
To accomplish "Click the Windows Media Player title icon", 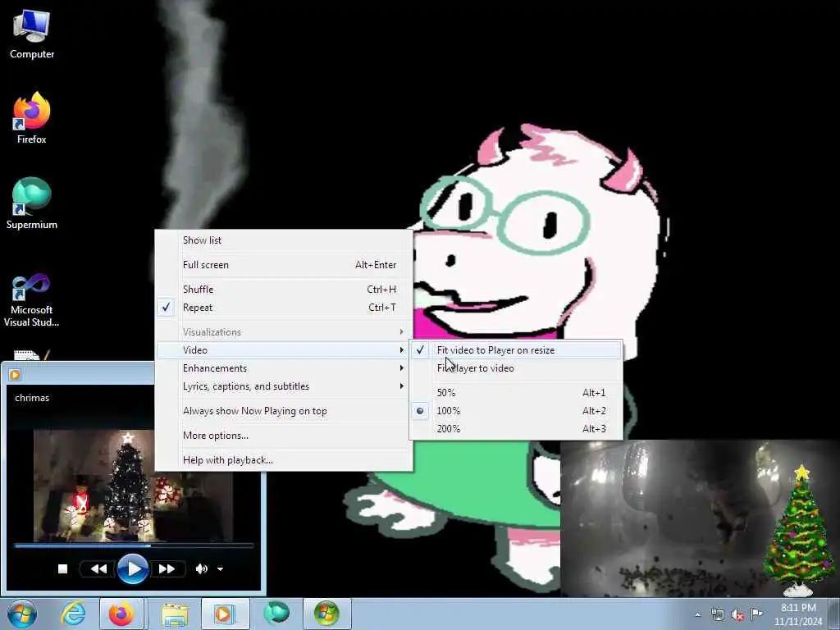I will tap(15, 374).
